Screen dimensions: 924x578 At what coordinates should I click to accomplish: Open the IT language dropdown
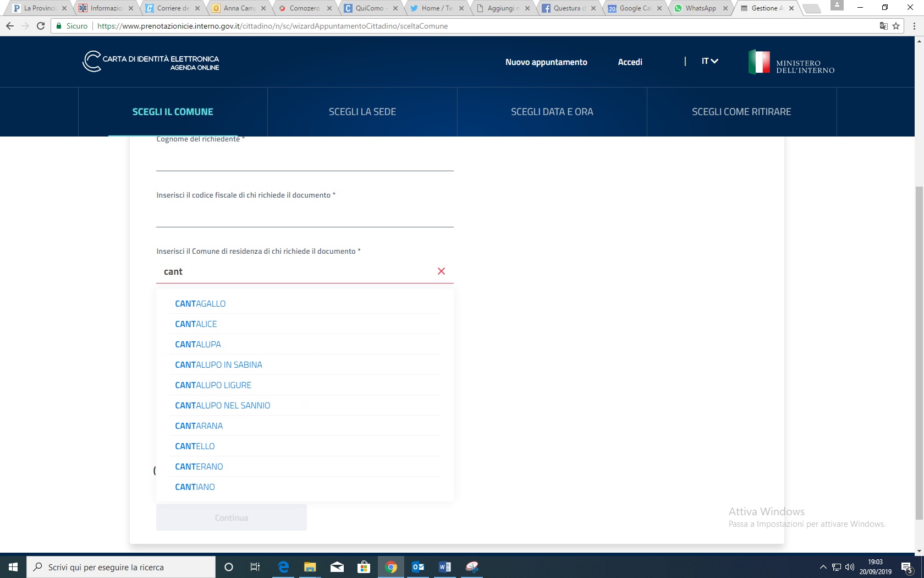coord(710,61)
